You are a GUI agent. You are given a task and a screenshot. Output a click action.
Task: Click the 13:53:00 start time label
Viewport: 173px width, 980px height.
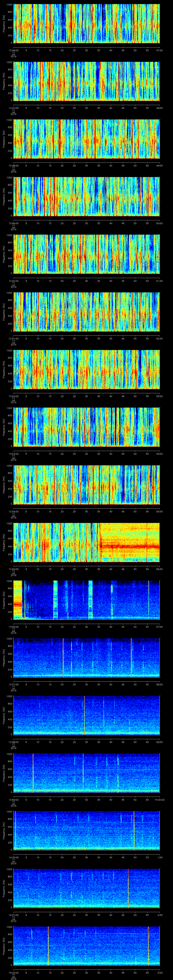(13, 454)
